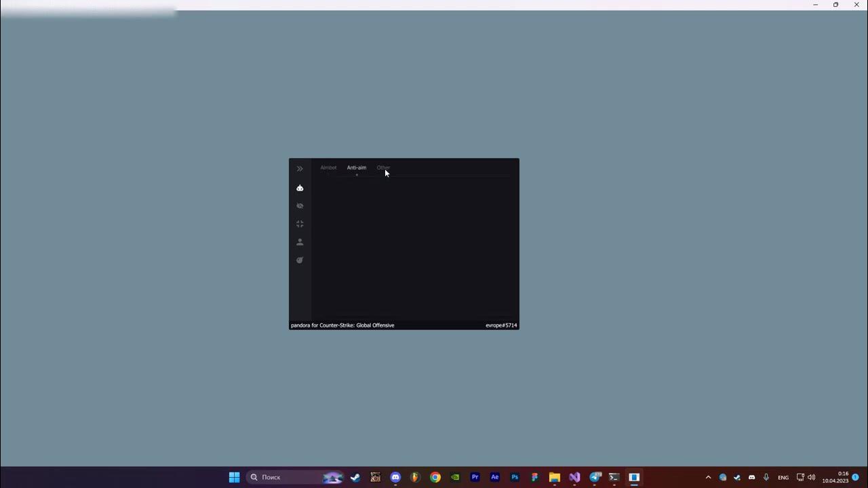This screenshot has height=488, width=868.
Task: Show hidden system tray icons
Action: pos(708,477)
